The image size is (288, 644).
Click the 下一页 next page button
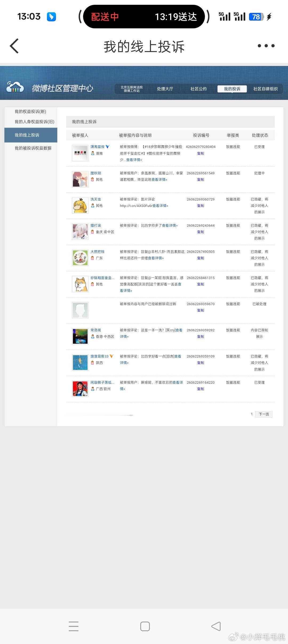264,414
